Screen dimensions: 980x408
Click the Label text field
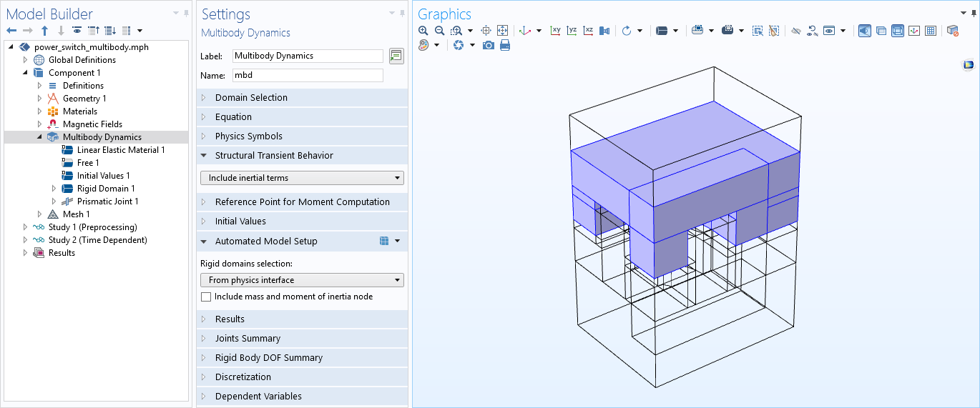point(308,56)
